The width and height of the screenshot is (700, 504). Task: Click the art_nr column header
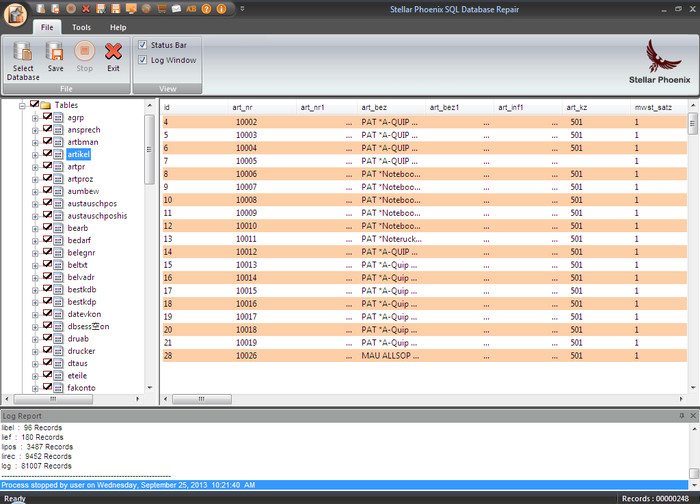point(262,107)
